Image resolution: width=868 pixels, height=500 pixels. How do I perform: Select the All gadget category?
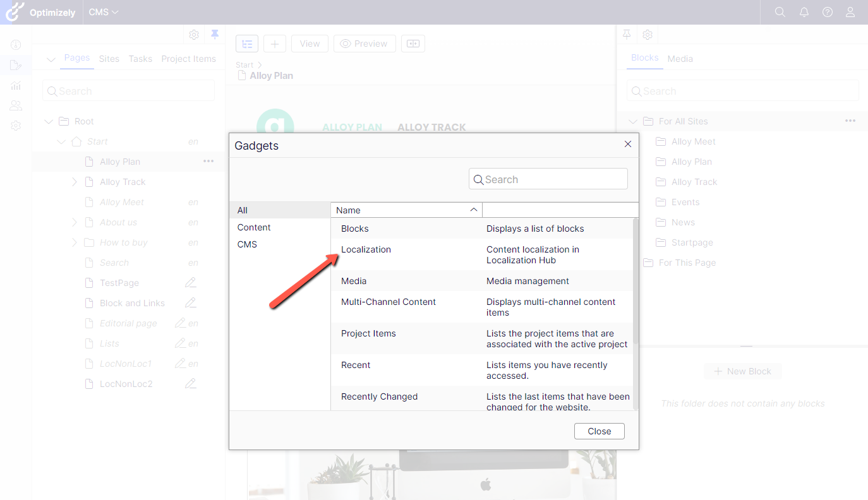[x=280, y=210]
